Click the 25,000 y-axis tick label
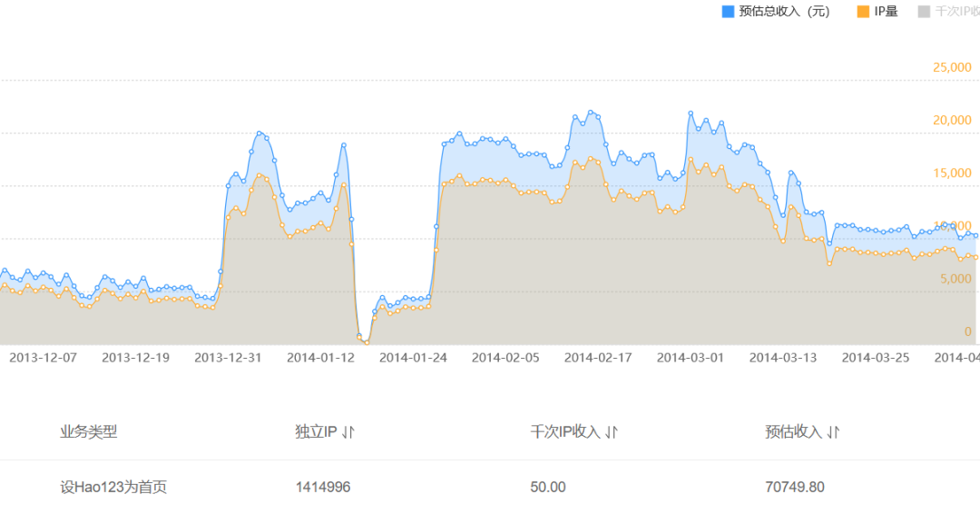Image resolution: width=980 pixels, height=514 pixels. click(951, 67)
